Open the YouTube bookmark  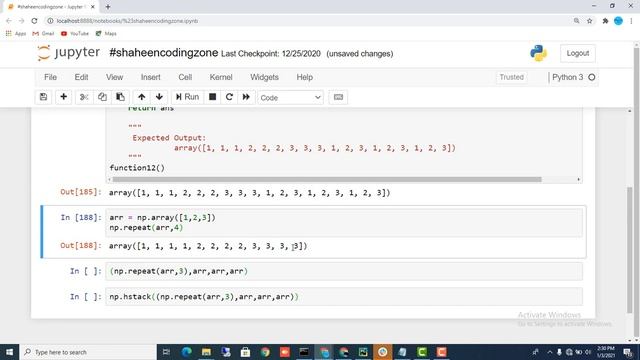[x=75, y=33]
